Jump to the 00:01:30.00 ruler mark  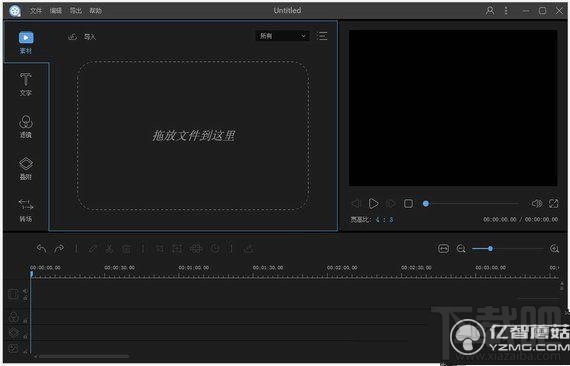point(268,268)
